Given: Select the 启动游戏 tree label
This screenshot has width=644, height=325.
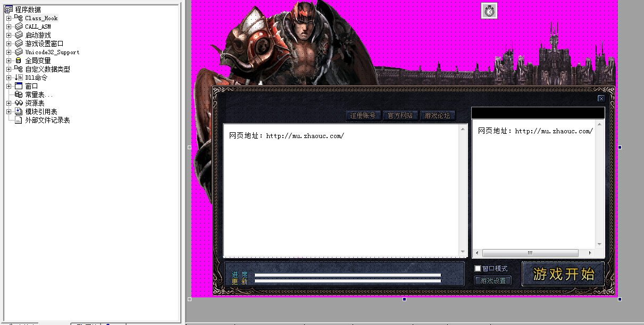Looking at the screenshot, I should (x=38, y=35).
